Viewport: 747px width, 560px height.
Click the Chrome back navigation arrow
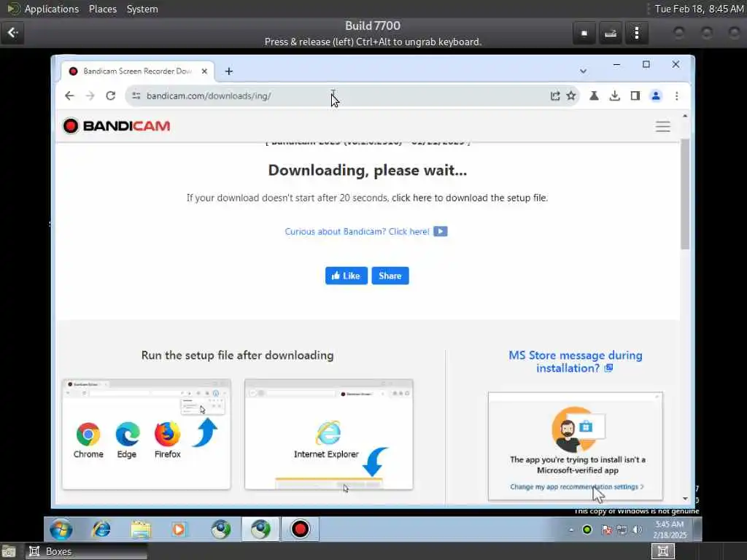pos(69,96)
